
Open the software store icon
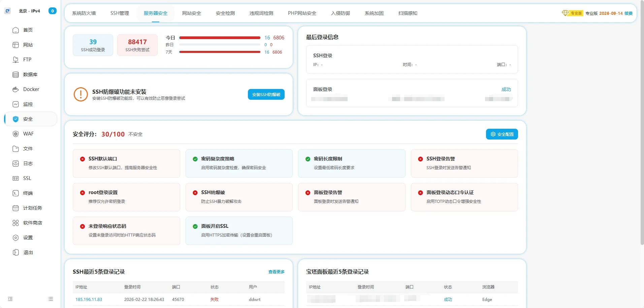(15, 223)
